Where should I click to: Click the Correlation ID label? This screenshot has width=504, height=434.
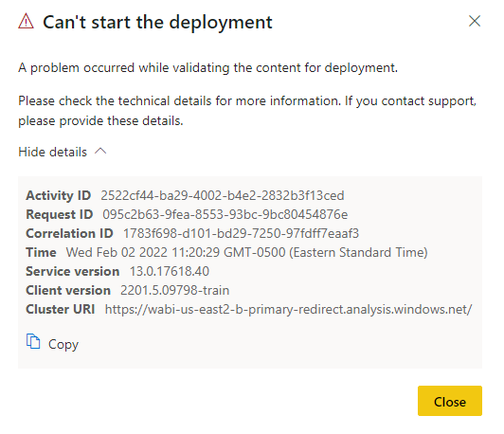[69, 233]
